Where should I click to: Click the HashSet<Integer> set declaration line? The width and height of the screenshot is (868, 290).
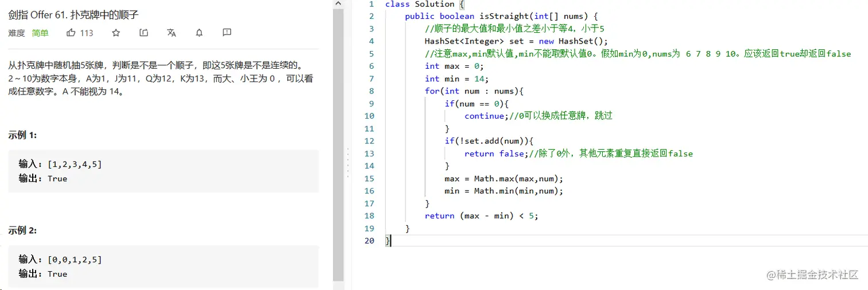[516, 41]
